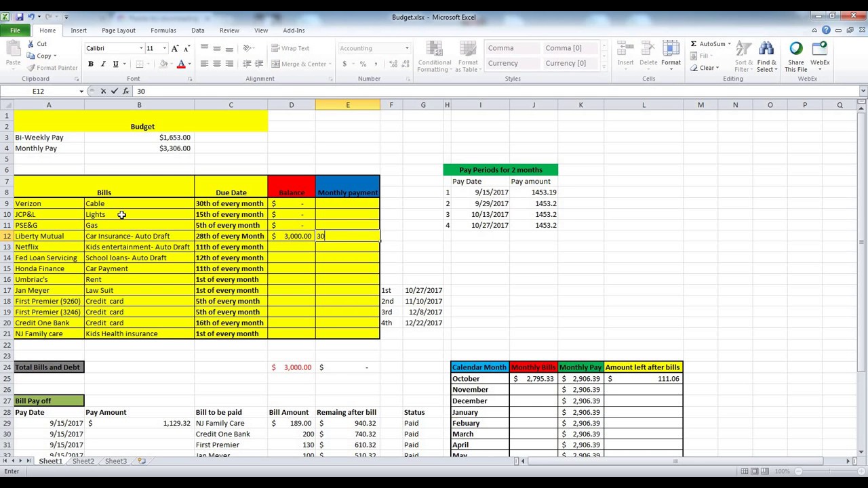Click the Liberty Mutual cell

[x=49, y=236]
